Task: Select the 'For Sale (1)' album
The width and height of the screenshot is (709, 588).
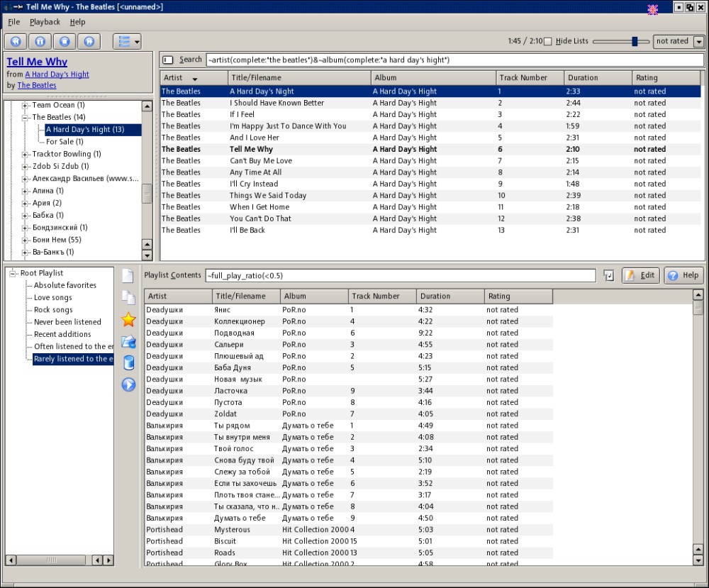Action: tap(65, 142)
